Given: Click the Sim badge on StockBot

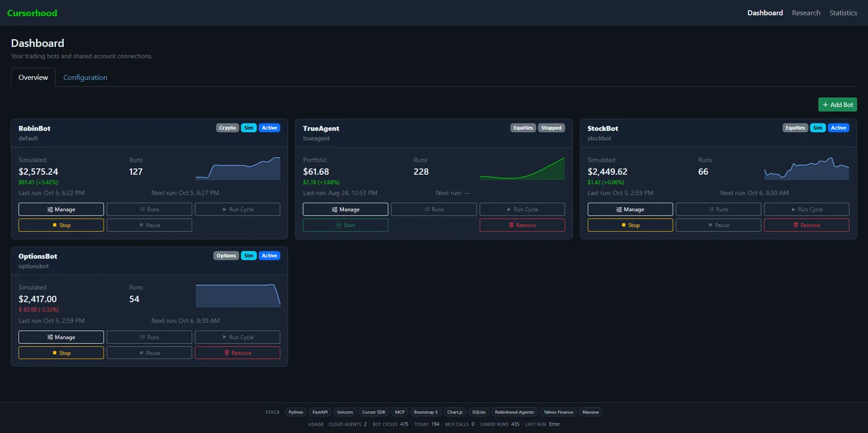Looking at the screenshot, I should [818, 128].
